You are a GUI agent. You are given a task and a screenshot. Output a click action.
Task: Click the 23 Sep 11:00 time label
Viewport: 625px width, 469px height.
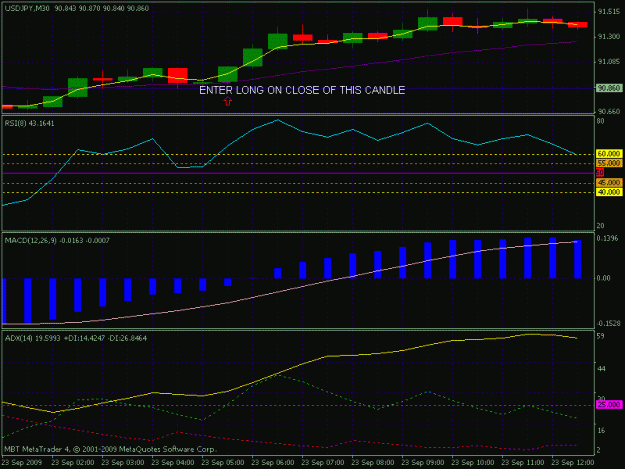coord(523,463)
